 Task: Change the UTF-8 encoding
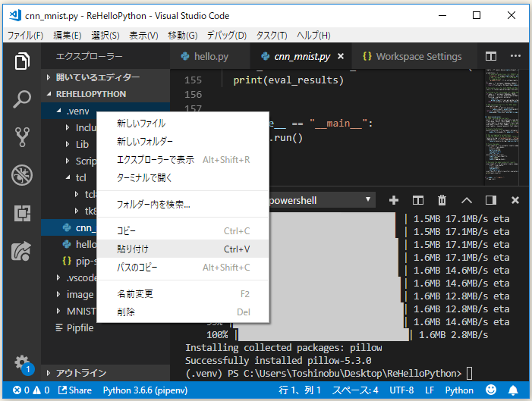coord(401,390)
